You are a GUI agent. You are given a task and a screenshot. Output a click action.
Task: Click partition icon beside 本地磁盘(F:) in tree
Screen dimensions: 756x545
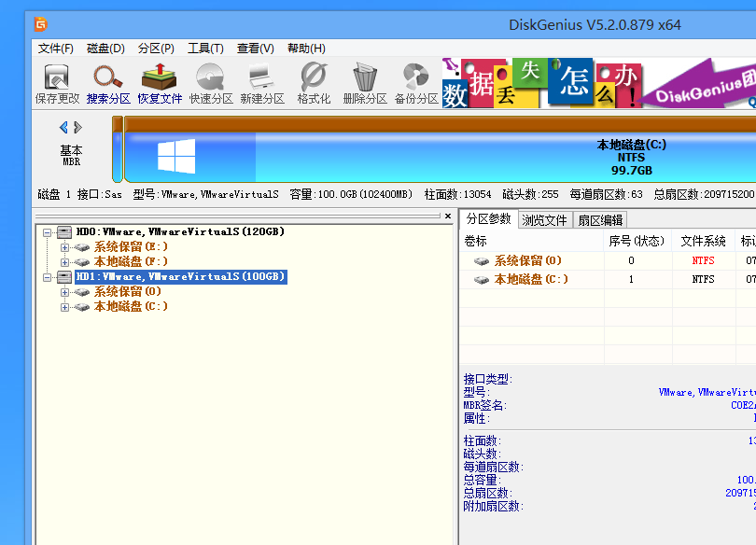pos(81,262)
